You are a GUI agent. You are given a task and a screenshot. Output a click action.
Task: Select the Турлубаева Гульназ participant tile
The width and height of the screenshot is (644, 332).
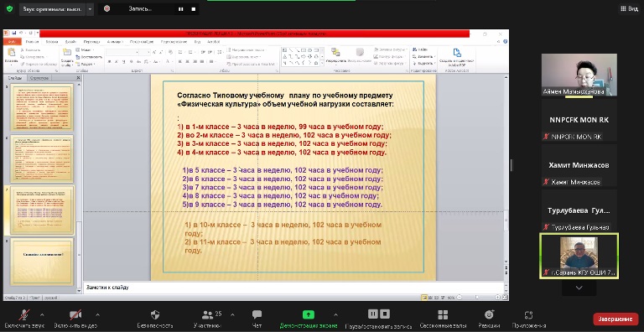point(579,210)
